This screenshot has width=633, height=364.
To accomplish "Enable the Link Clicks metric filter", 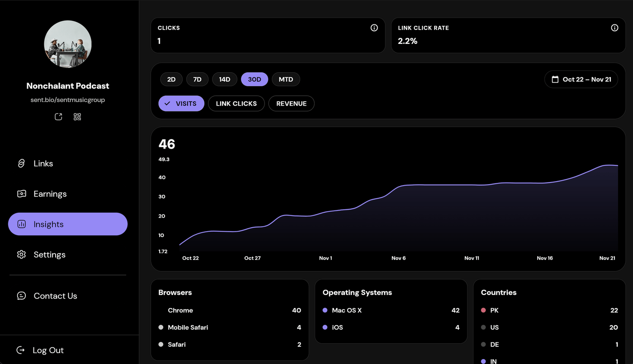I will point(236,103).
